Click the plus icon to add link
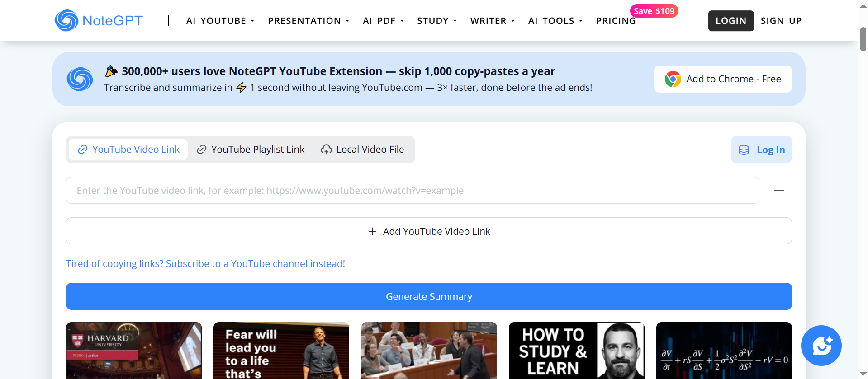Viewport: 868px width, 379px height. (x=372, y=231)
